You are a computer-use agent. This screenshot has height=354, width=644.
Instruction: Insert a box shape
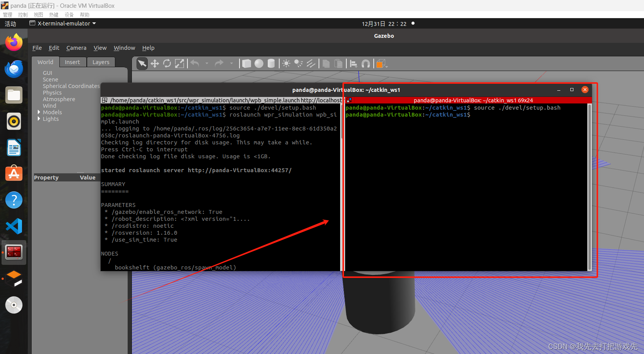[247, 63]
